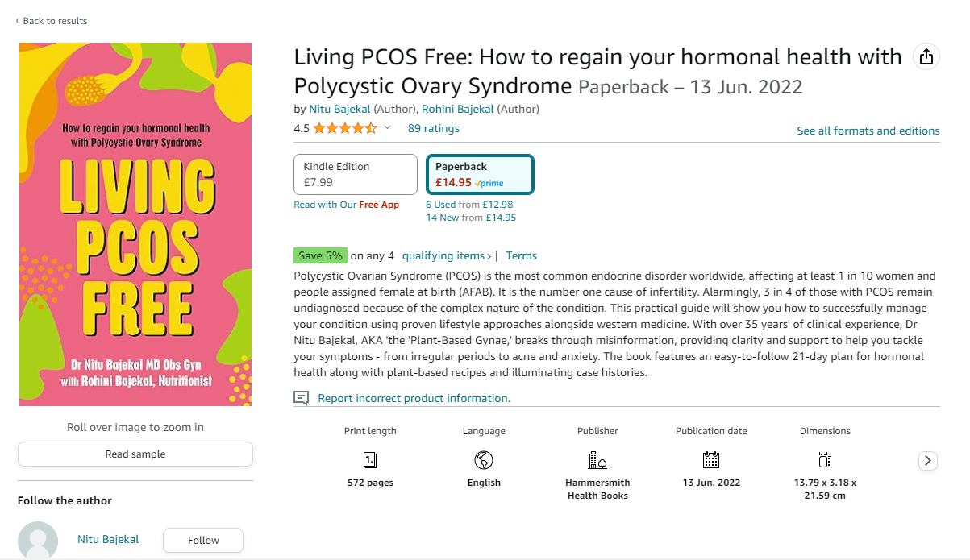Select the Kindle Edition format option
This screenshot has width=970, height=560.
click(356, 174)
